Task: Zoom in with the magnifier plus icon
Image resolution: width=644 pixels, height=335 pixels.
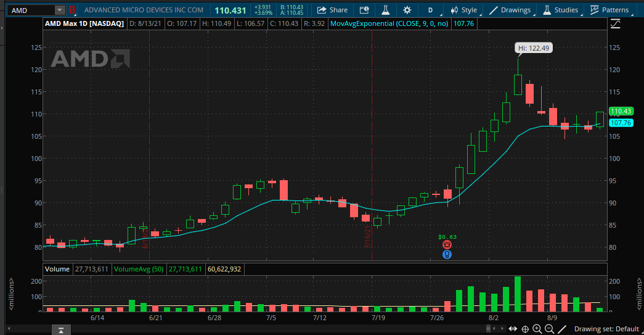Action: click(537, 329)
